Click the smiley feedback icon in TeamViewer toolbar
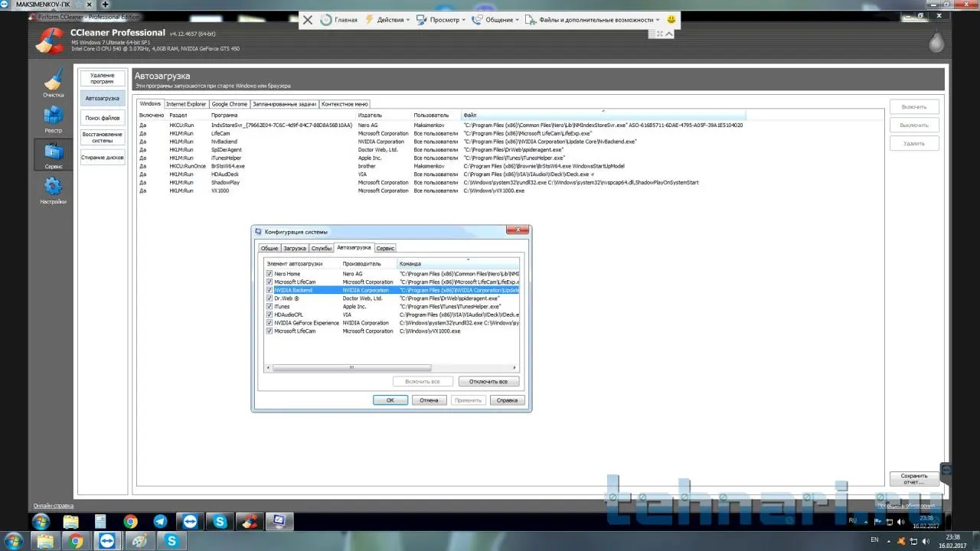The height and width of the screenshot is (551, 980). coord(671,20)
